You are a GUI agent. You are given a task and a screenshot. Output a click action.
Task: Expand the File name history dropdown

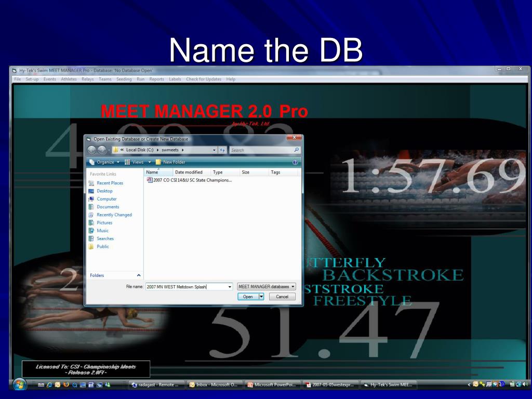[230, 287]
